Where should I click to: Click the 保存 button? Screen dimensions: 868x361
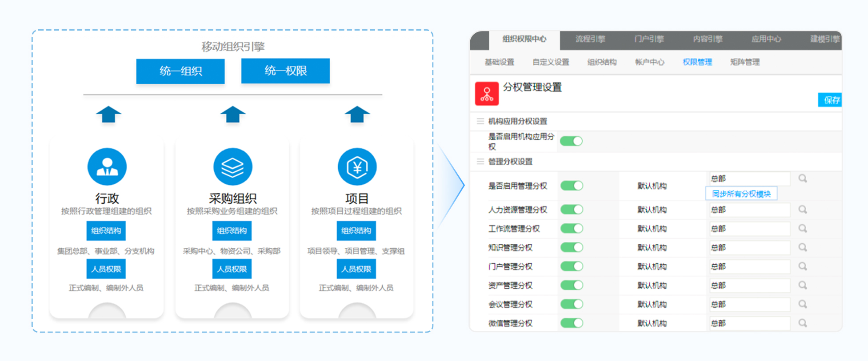point(830,100)
